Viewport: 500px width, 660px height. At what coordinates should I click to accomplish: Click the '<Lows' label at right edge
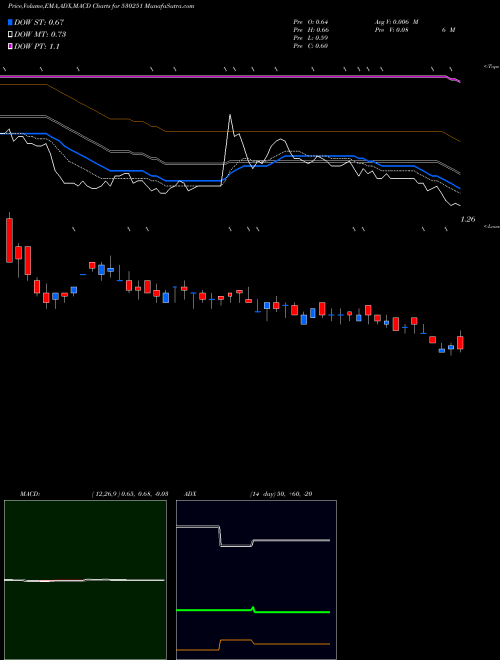click(x=491, y=226)
